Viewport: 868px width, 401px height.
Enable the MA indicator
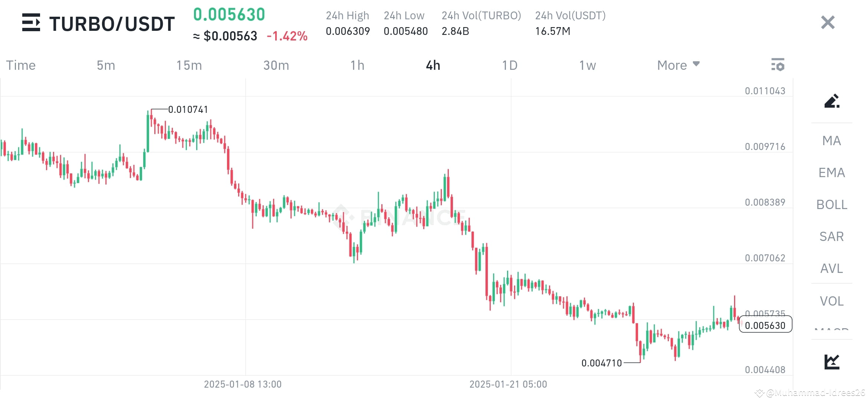click(831, 141)
